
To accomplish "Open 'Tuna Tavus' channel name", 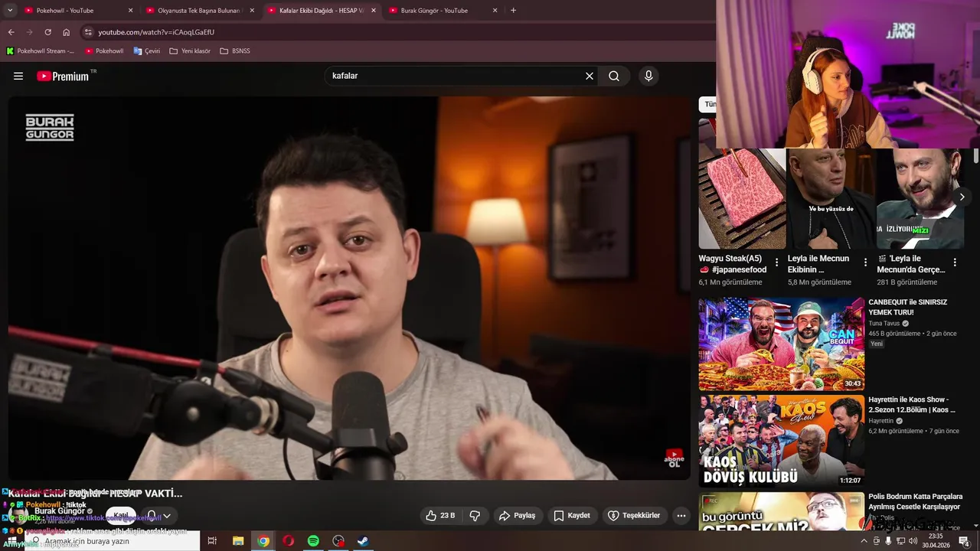I will coord(884,324).
